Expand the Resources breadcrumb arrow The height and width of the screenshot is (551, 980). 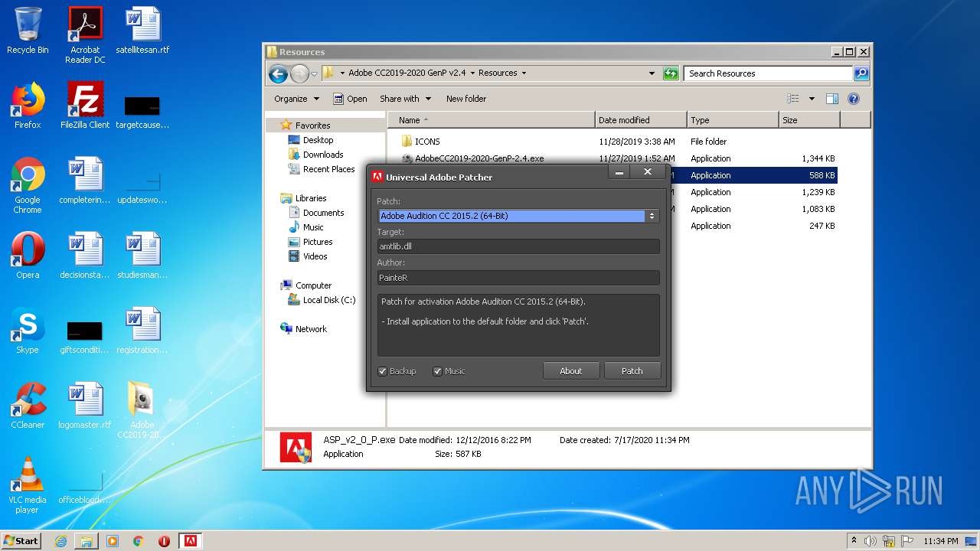pos(524,73)
